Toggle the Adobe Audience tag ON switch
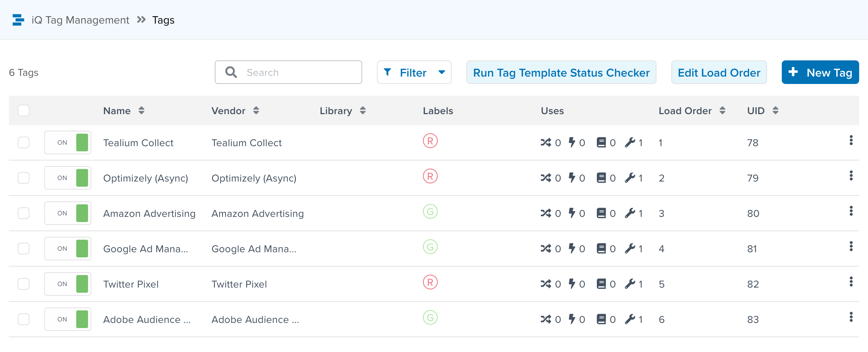This screenshot has height=352, width=868. click(68, 319)
